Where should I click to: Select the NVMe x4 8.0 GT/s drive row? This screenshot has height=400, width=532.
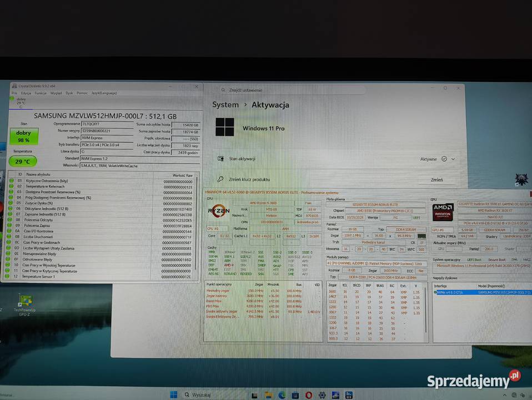coord(483,292)
